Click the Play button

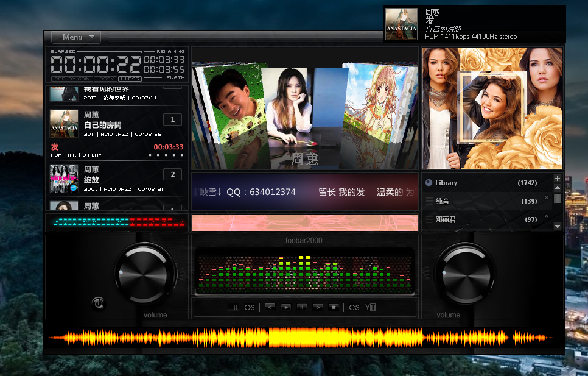[285, 307]
